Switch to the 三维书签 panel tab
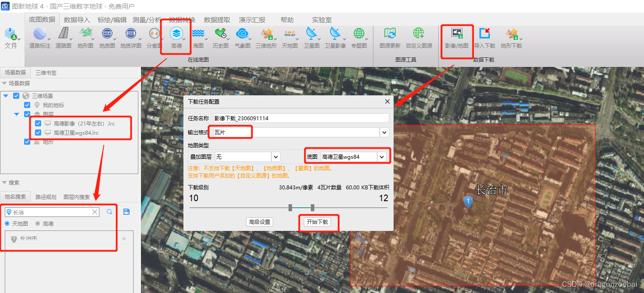Viewport: 644px width, 293px height. coord(46,73)
